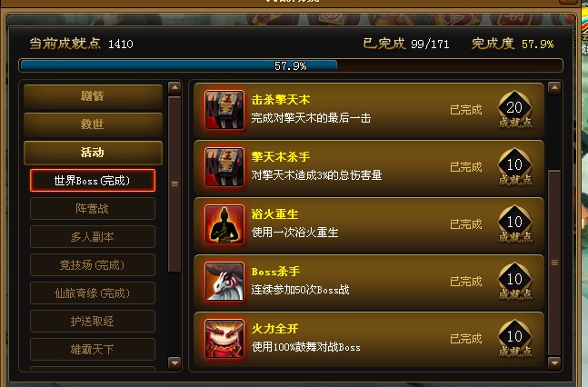Open the 多人副本 subcategory
Image resolution: width=588 pixels, height=387 pixels.
pos(93,236)
